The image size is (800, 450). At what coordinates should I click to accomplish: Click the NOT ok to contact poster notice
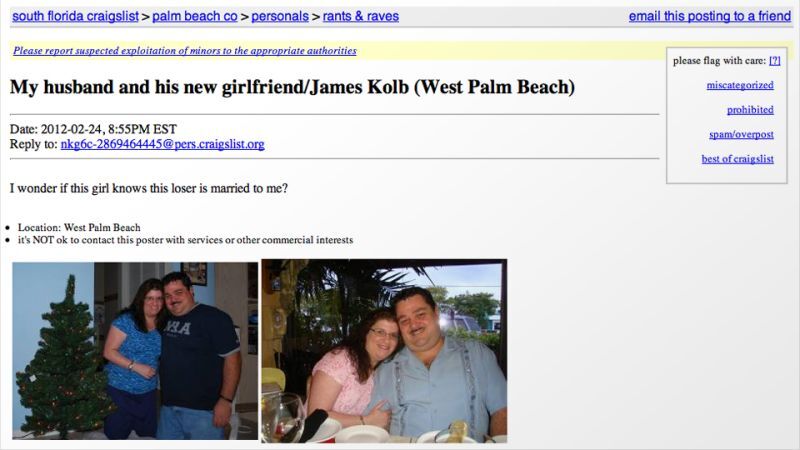pos(185,240)
